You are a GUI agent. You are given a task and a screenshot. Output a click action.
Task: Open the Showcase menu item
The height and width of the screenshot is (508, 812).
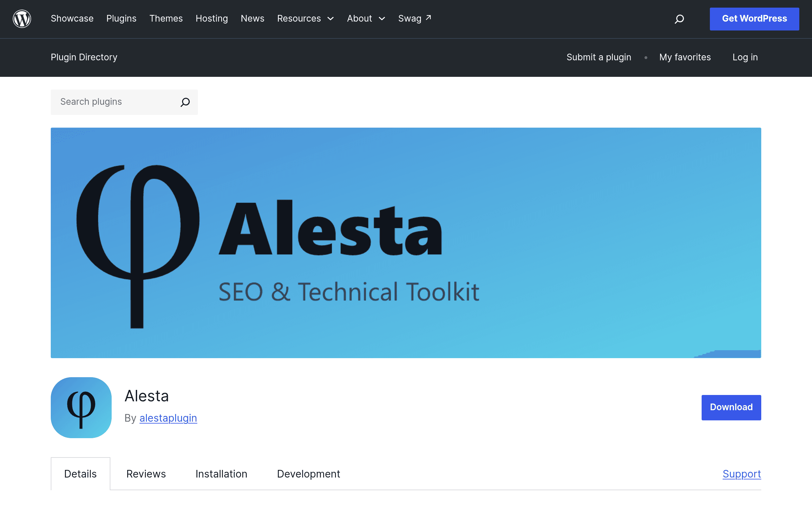pos(72,19)
